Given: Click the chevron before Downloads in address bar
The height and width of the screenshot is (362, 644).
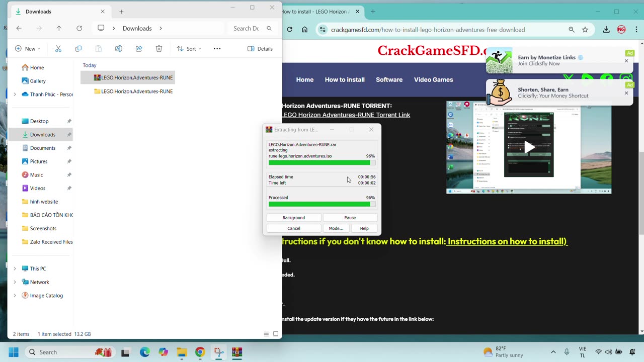Looking at the screenshot, I should coord(114,29).
